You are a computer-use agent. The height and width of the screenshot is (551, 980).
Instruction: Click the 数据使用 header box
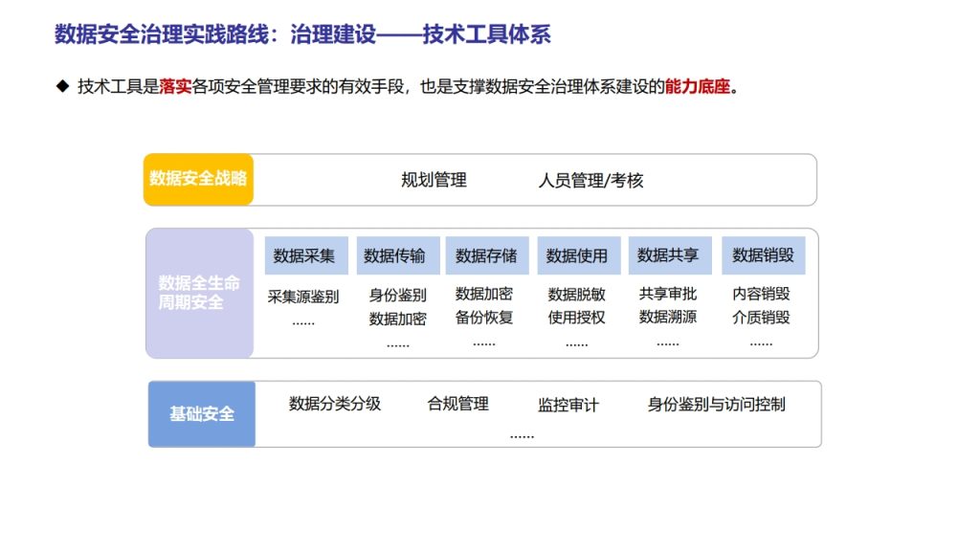point(579,255)
